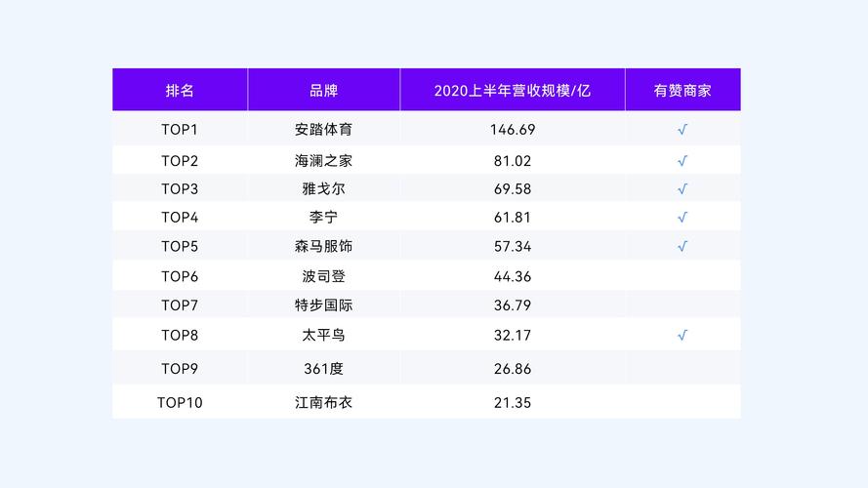This screenshot has height=488, width=868.
Task: Select the TOP6 rank cell
Action: coord(180,276)
